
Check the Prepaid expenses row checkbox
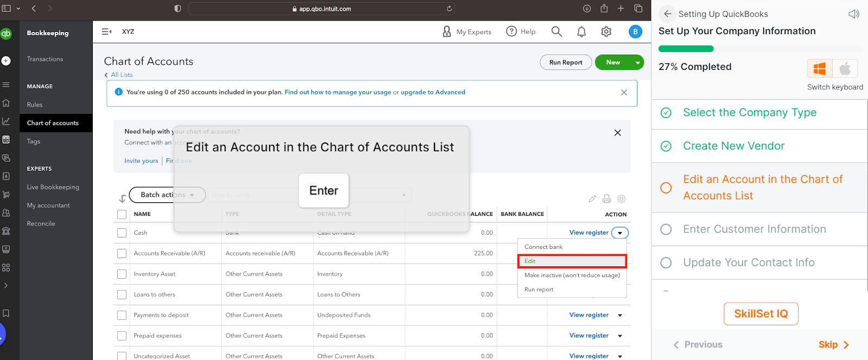[122, 336]
